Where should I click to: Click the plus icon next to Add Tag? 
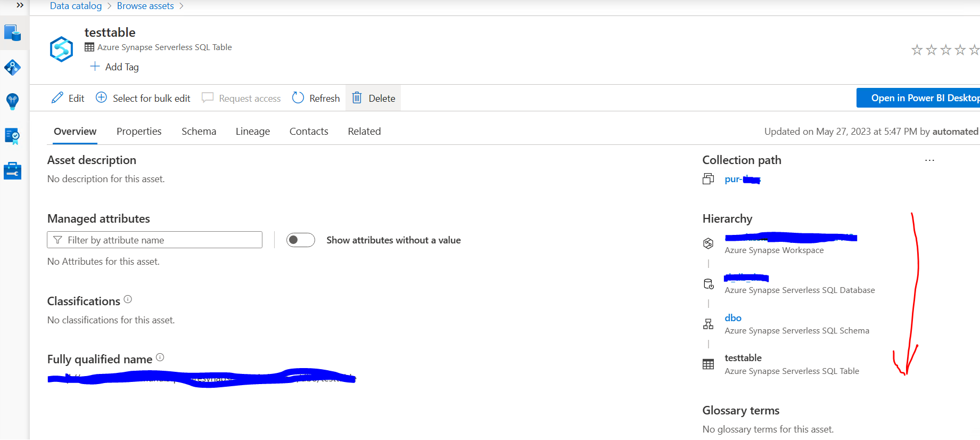pos(95,66)
